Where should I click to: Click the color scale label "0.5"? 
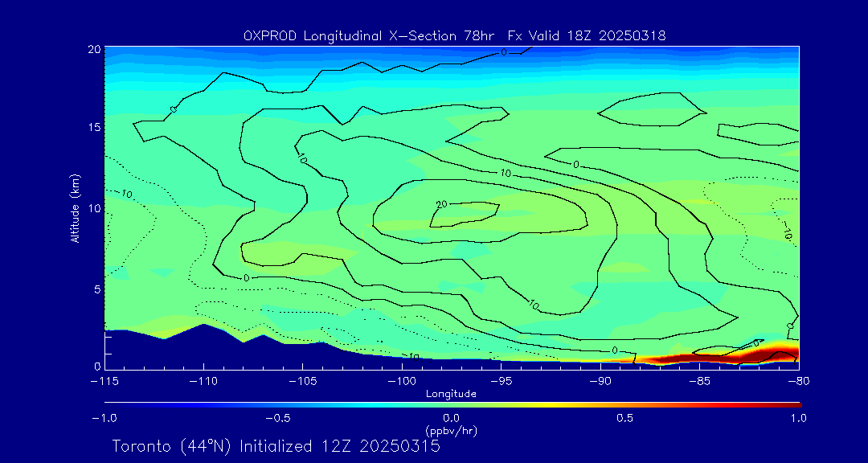click(x=625, y=418)
